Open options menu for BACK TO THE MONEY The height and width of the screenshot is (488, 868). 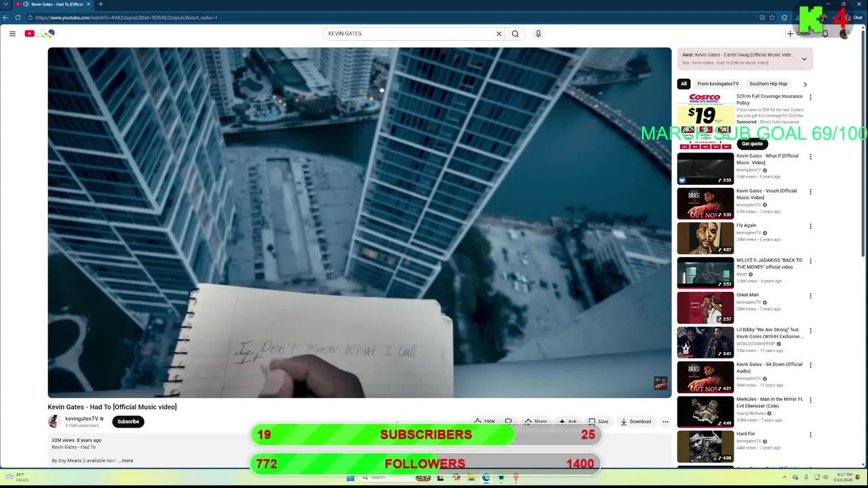(810, 261)
